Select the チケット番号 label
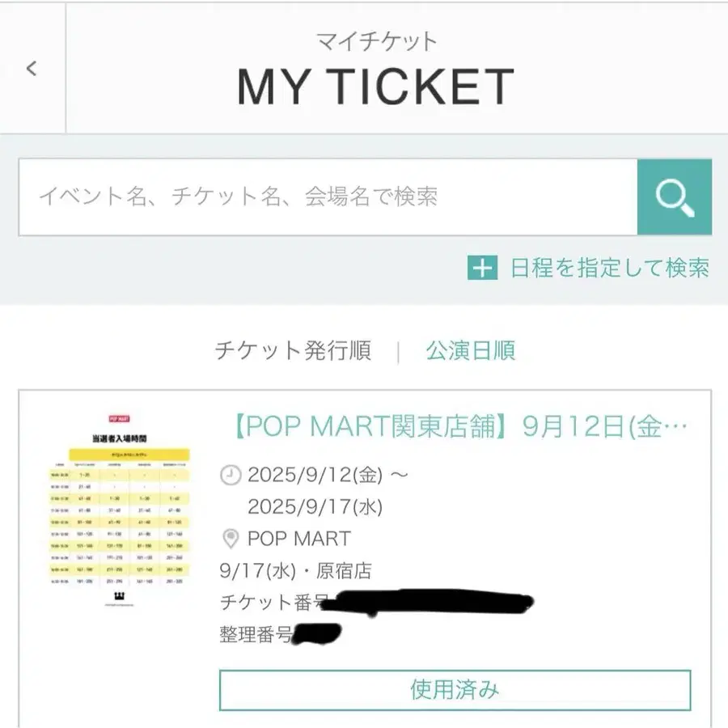Screen dimensions: 728x728 [x=274, y=602]
